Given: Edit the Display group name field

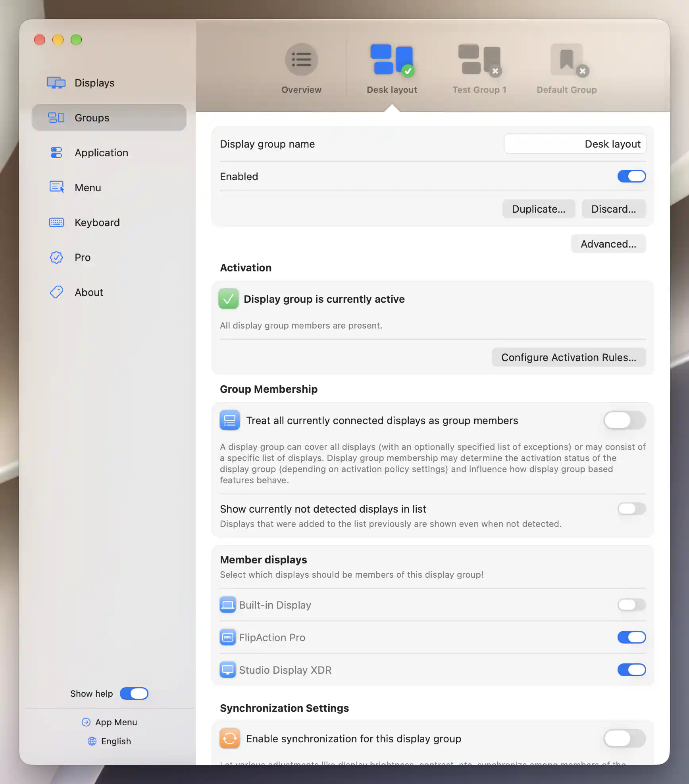Looking at the screenshot, I should coord(575,144).
